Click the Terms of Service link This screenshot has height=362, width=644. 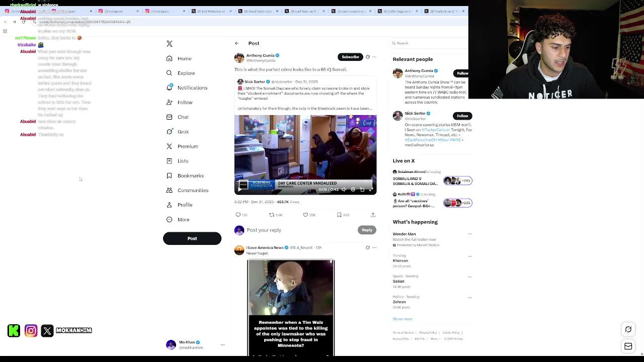[403, 333]
